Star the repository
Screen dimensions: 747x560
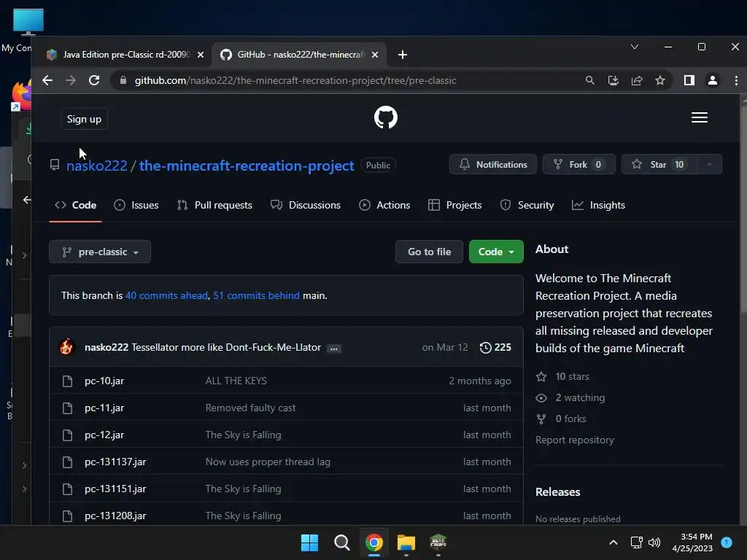tap(659, 164)
